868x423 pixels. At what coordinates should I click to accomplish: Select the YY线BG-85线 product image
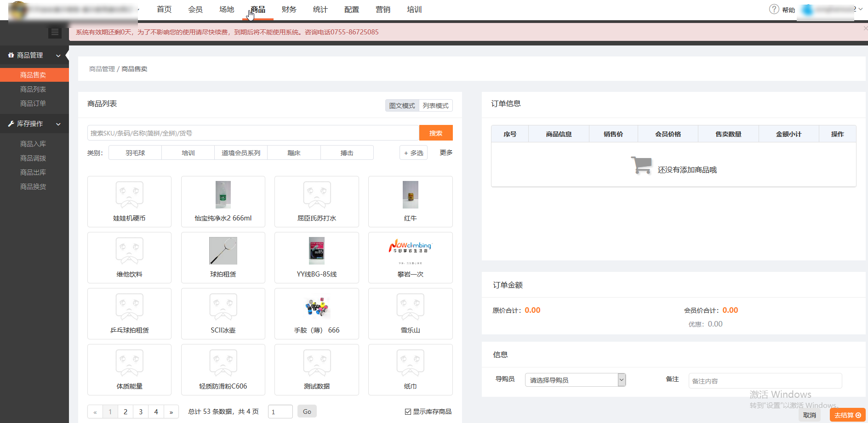click(317, 251)
